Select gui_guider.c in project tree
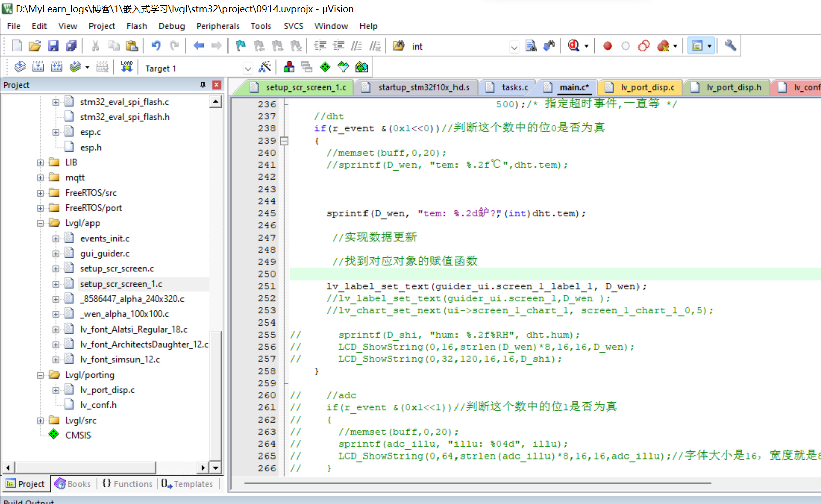This screenshot has width=821, height=504. tap(105, 254)
